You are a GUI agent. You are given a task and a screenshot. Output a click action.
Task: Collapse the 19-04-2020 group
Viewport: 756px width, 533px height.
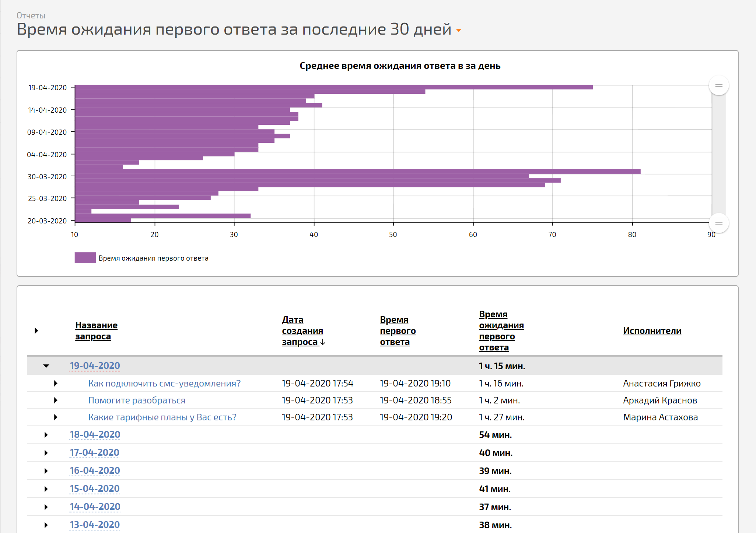(x=46, y=366)
